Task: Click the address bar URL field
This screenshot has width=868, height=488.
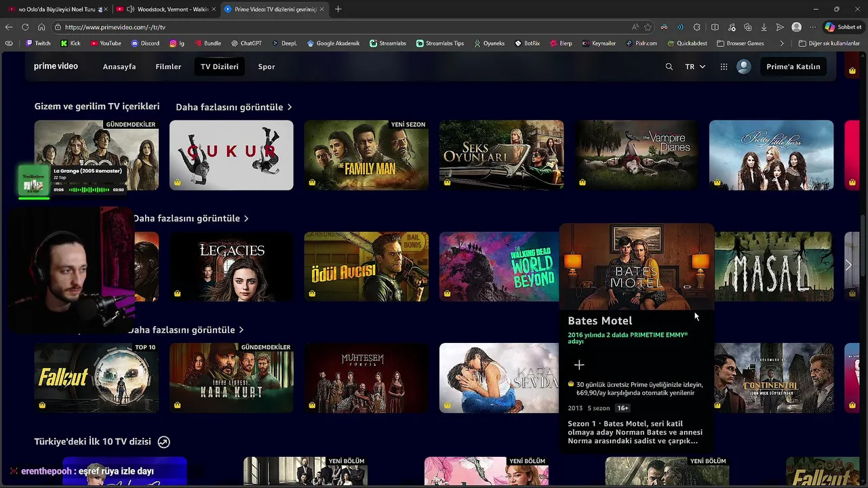Action: 339,27
